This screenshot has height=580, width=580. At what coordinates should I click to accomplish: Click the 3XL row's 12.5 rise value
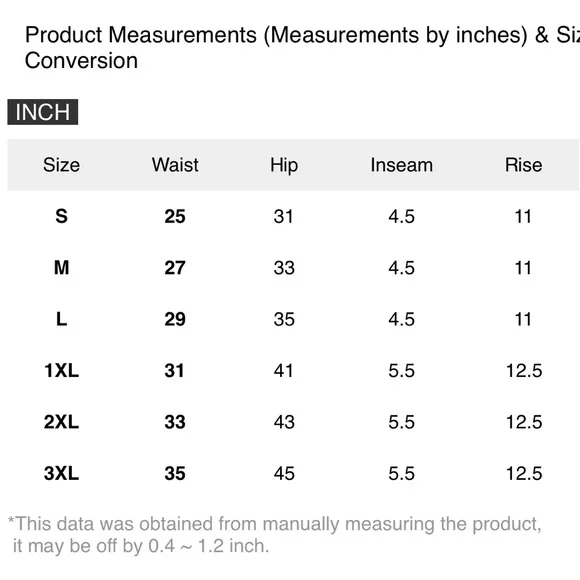tap(524, 473)
